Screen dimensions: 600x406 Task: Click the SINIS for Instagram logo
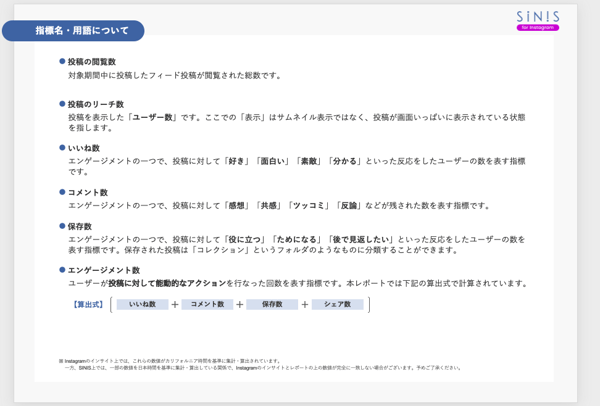pyautogui.click(x=538, y=21)
